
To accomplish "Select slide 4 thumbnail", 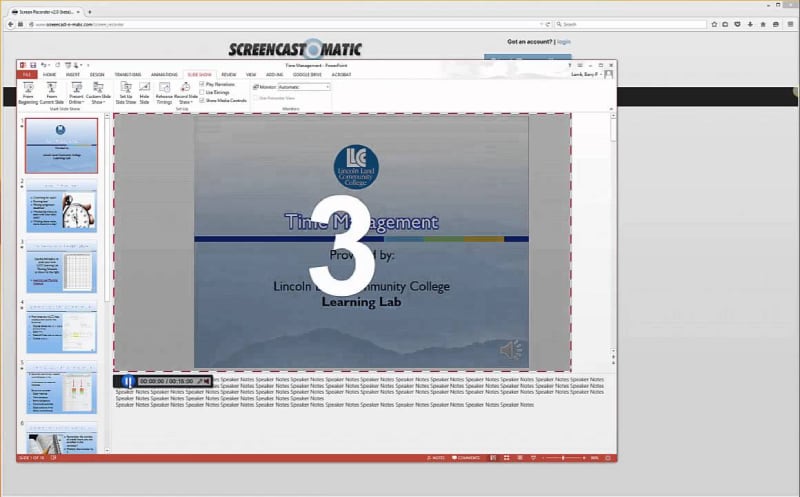I will tap(62, 327).
